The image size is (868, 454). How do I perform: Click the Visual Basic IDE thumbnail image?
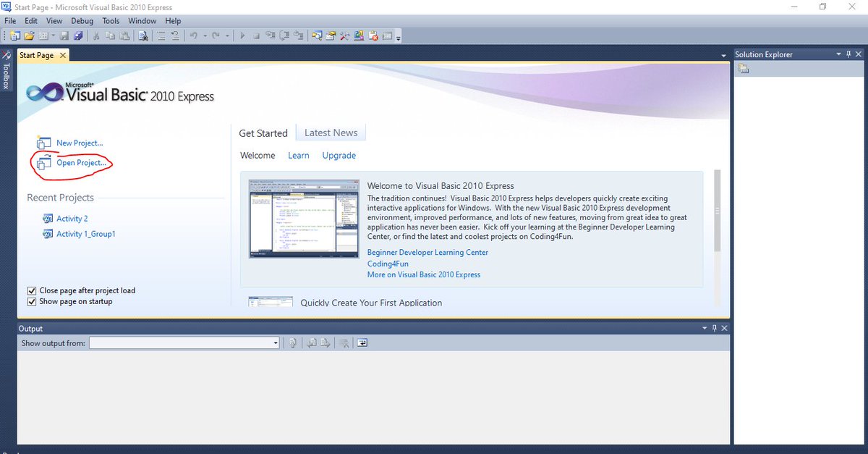(x=304, y=219)
